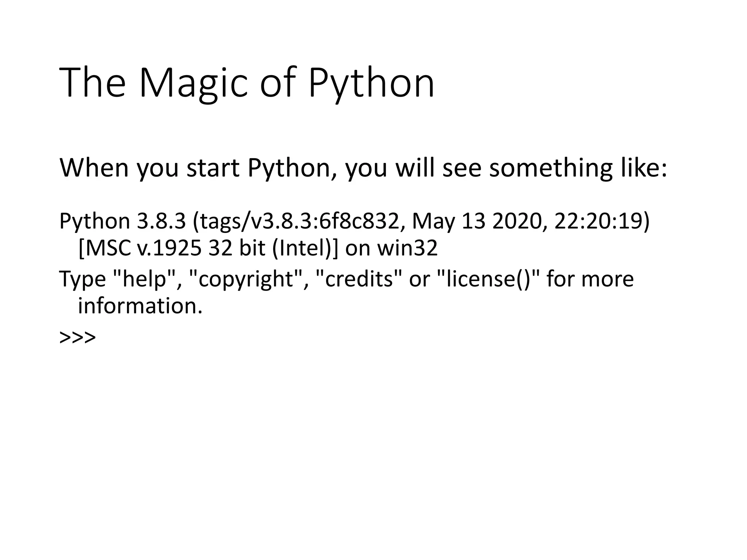Click the >>> Python prompt

[77, 337]
